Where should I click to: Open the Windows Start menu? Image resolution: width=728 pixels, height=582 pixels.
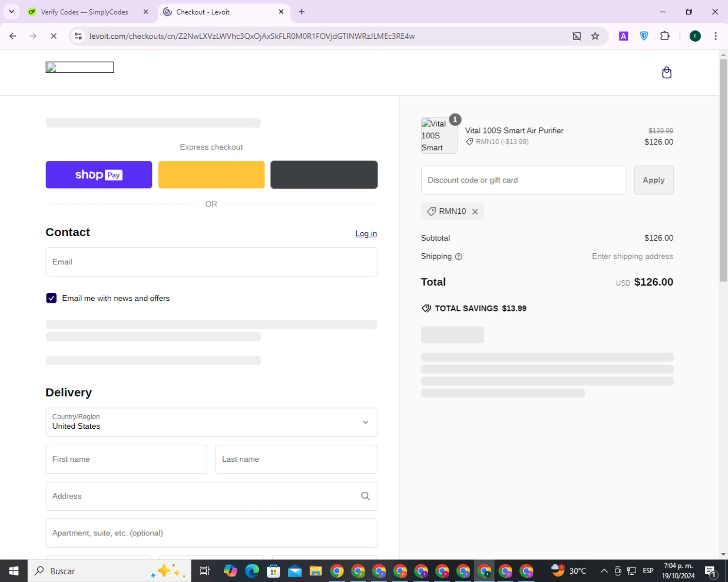pyautogui.click(x=14, y=571)
